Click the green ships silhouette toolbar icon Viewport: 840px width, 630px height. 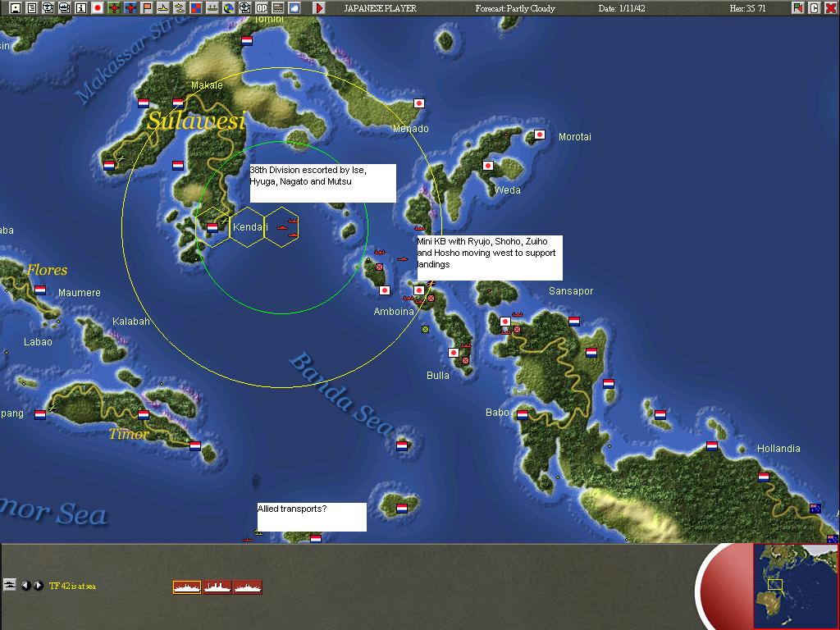pos(212,7)
